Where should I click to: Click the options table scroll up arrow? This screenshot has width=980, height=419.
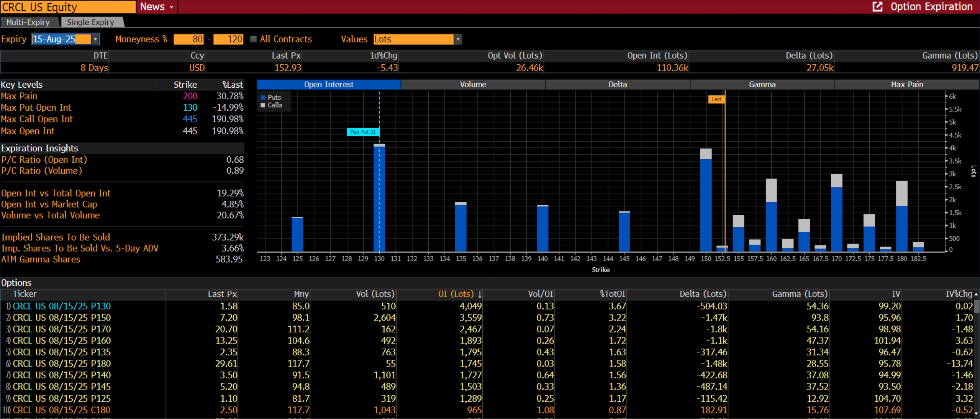976,294
